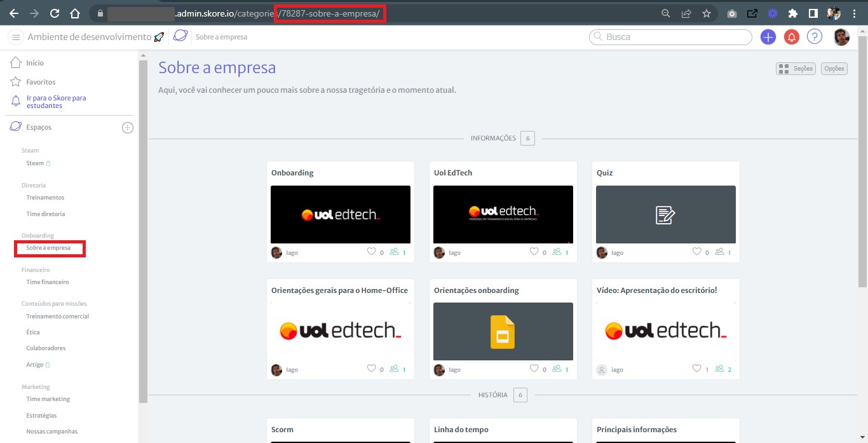Open browser zoom magnifier icon

[x=666, y=13]
